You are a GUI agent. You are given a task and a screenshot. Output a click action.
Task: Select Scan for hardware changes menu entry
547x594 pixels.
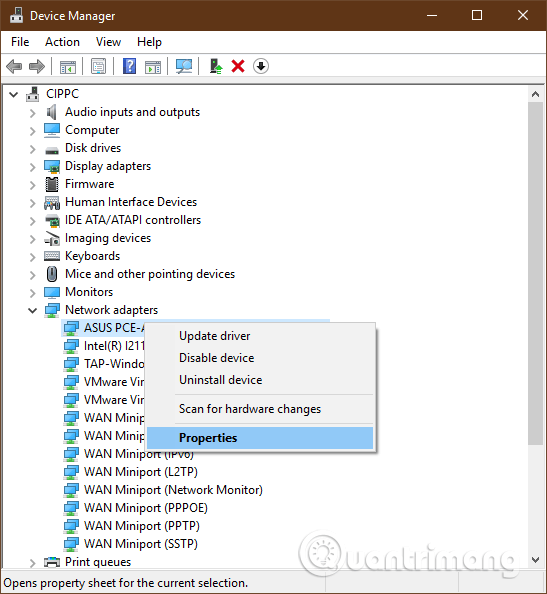[x=260, y=409]
